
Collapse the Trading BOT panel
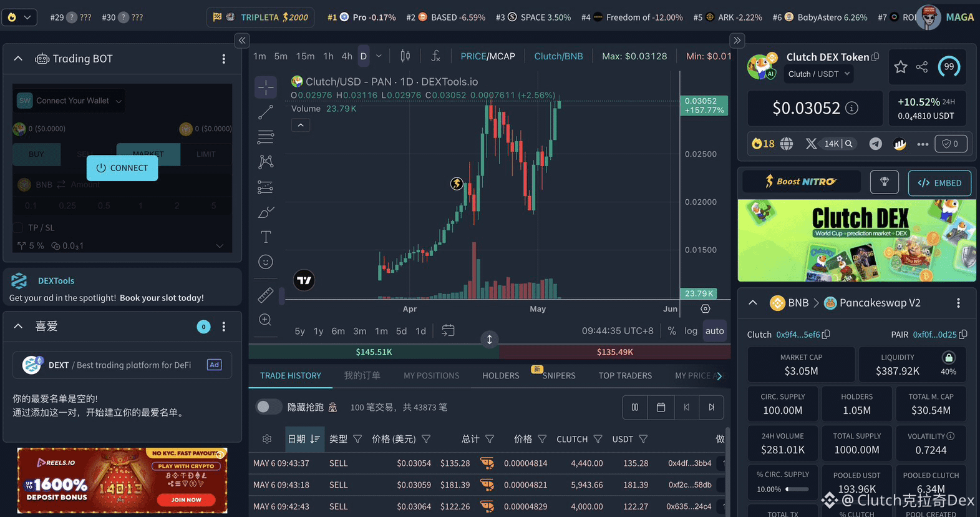[x=18, y=59]
